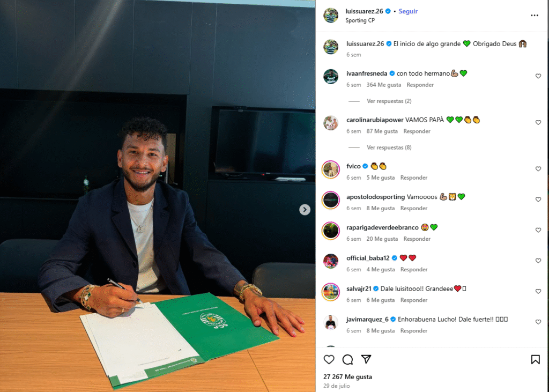Viewport: 549px width, 392px height.
Task: Save the post with the bookmark icon
Action: click(x=536, y=359)
